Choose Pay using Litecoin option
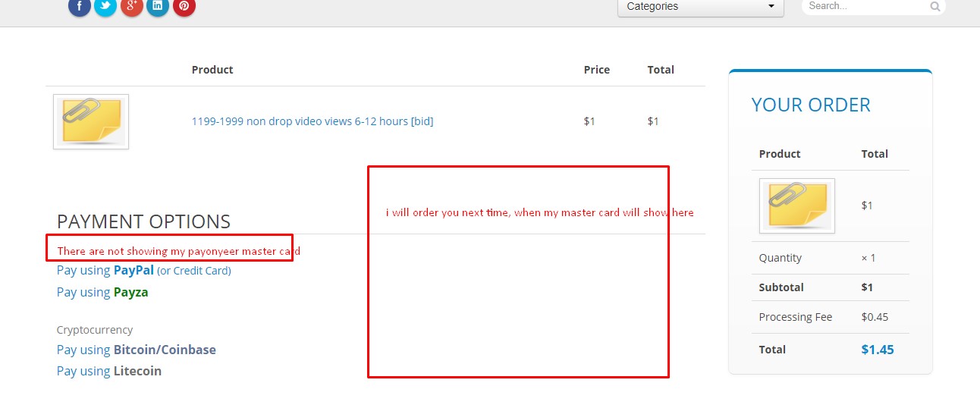 point(109,371)
